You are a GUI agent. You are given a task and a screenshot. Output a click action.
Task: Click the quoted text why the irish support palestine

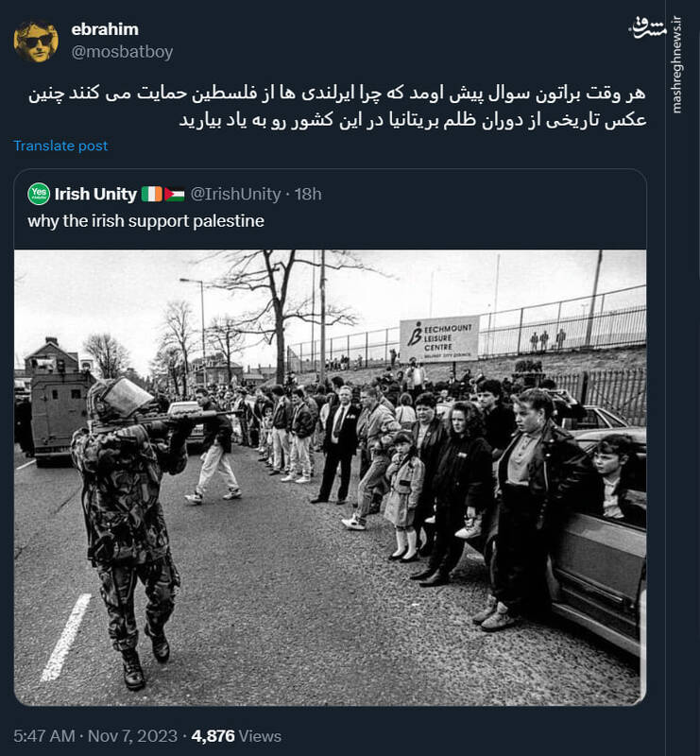coord(146,221)
